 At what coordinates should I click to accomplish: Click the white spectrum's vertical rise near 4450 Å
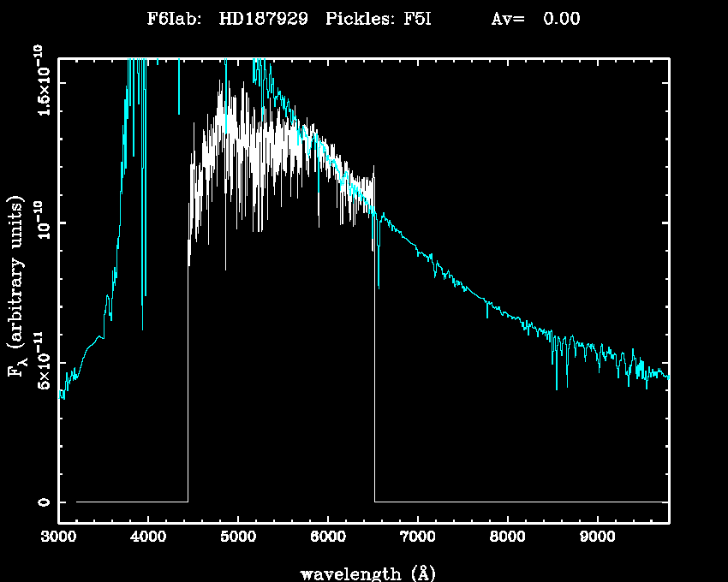[x=188, y=385]
